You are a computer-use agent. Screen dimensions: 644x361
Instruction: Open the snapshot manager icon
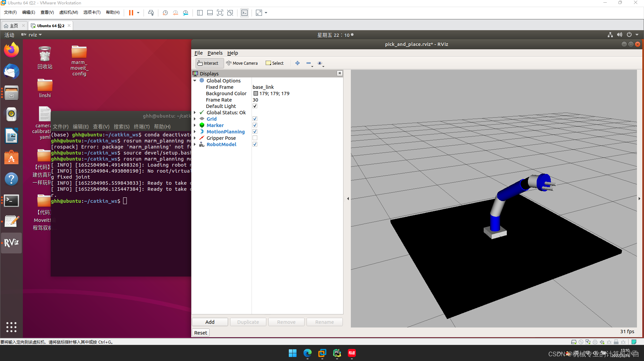[x=186, y=13]
